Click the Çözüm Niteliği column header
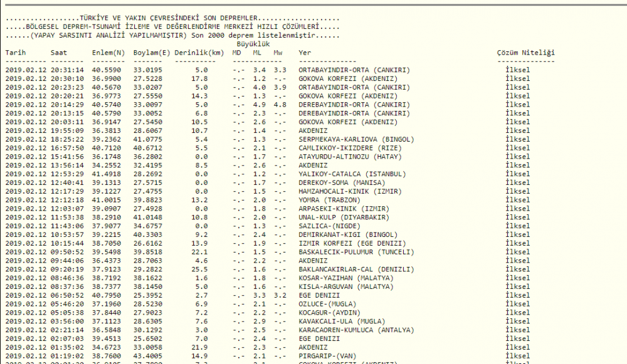The height and width of the screenshot is (364, 627). [526, 53]
